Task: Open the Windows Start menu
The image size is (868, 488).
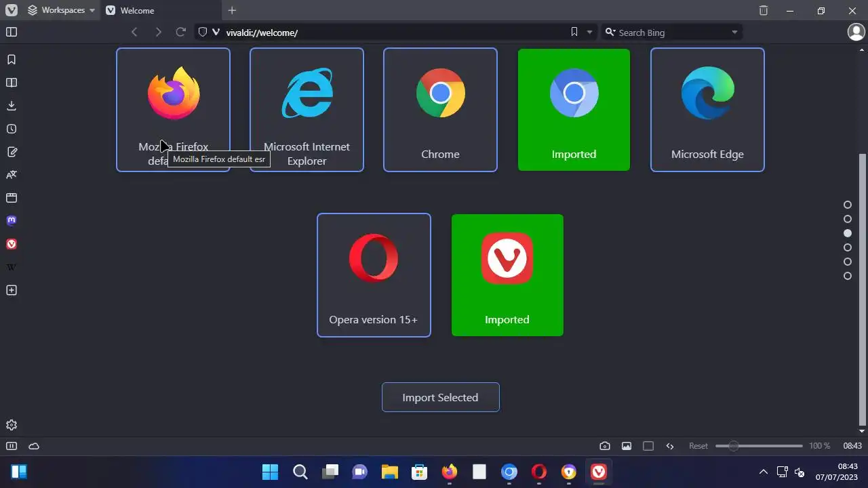Action: [270, 472]
